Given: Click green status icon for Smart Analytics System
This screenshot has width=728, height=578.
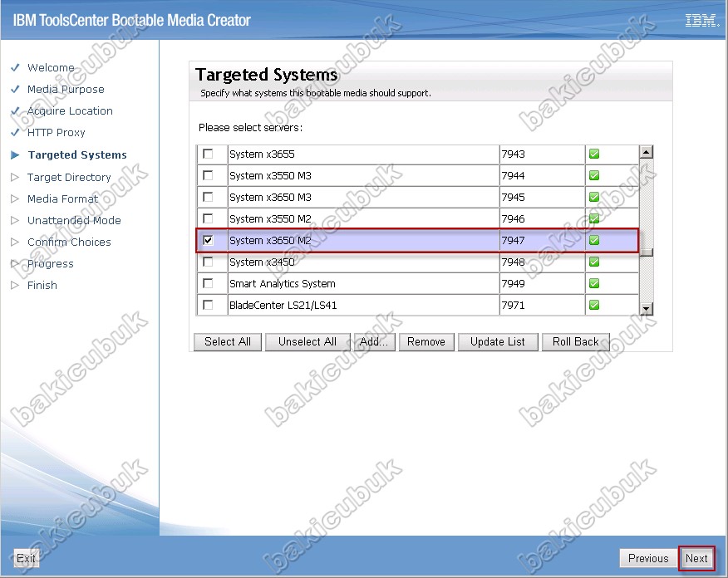Looking at the screenshot, I should [x=594, y=283].
